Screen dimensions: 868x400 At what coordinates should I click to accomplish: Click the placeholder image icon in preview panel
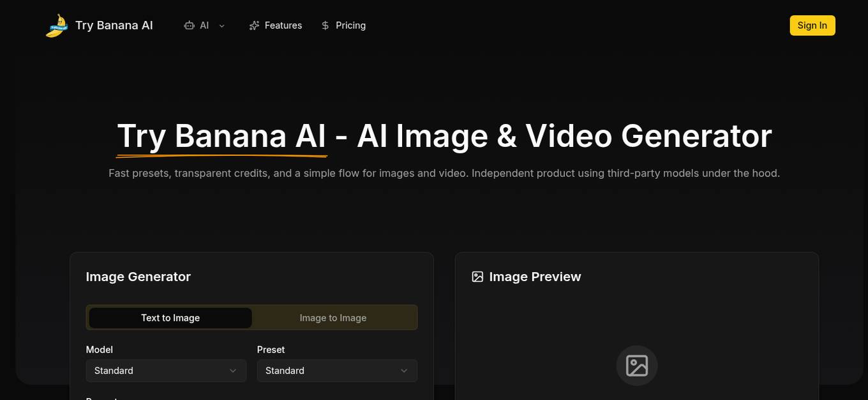[636, 365]
